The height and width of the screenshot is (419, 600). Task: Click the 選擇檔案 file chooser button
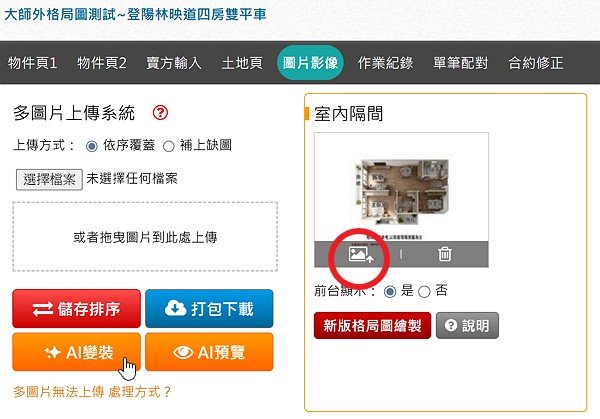[x=49, y=179]
